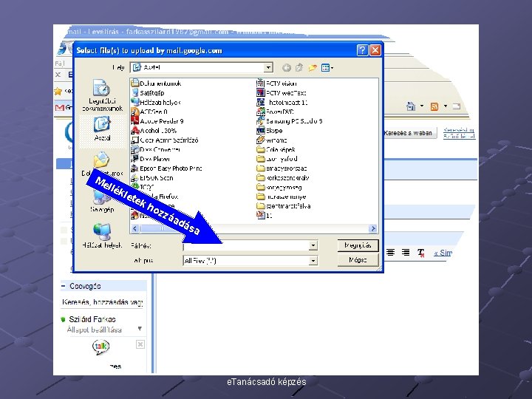Click the orange RSS feeds icon
Screen dimensions: 532x399
(434, 106)
